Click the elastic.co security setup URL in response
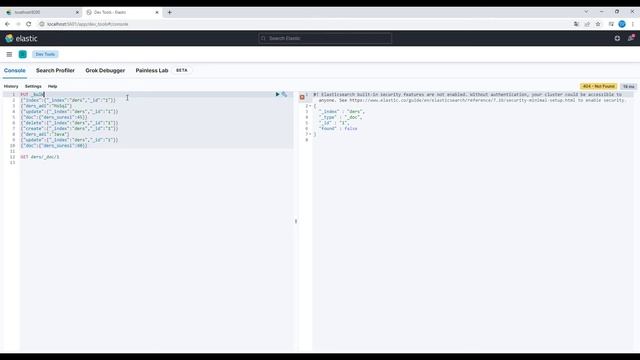 (x=462, y=100)
